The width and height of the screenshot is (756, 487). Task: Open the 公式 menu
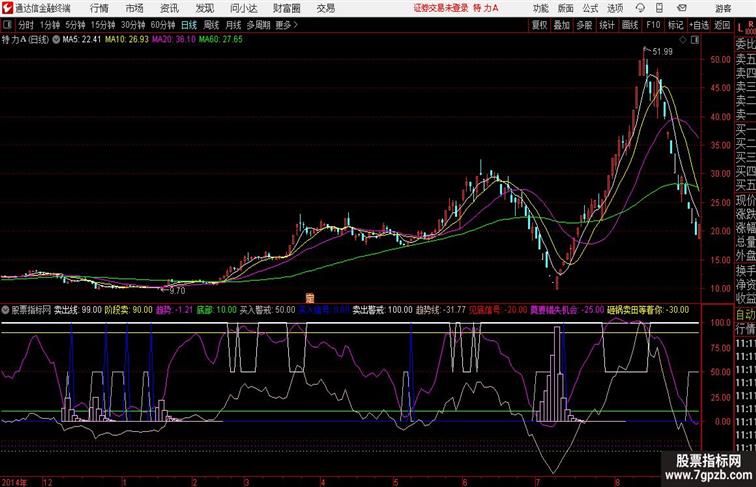pyautogui.click(x=590, y=8)
